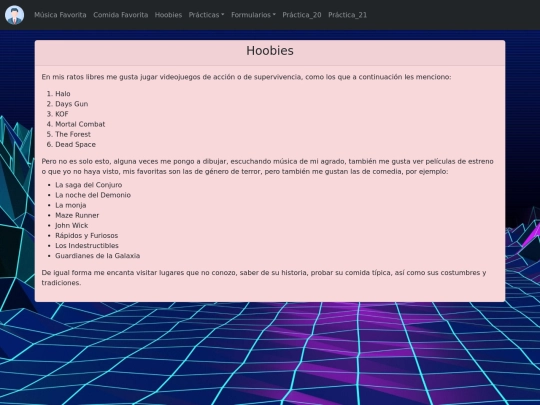This screenshot has height=405, width=540.
Task: Click the Hoobies card heading
Action: pos(270,51)
